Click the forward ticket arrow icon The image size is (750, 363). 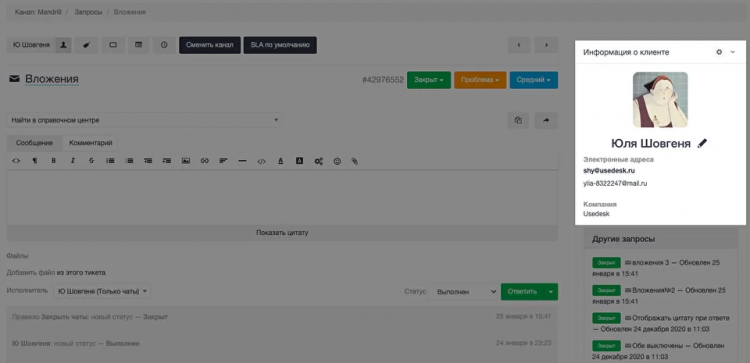click(x=546, y=121)
